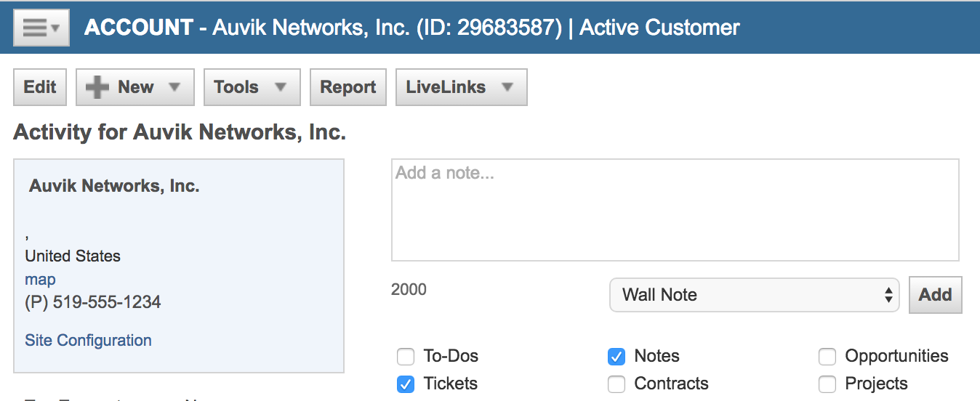The height and width of the screenshot is (401, 980).
Task: Click the Edit button
Action: [x=40, y=87]
